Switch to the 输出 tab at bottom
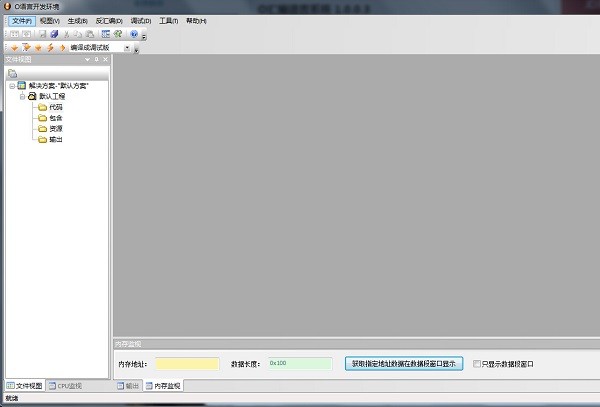This screenshot has height=407, width=600. (128, 385)
